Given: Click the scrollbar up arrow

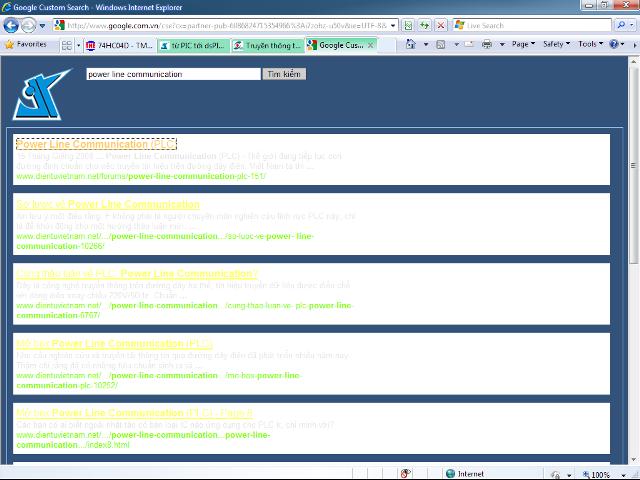Looking at the screenshot, I should [x=633, y=62].
